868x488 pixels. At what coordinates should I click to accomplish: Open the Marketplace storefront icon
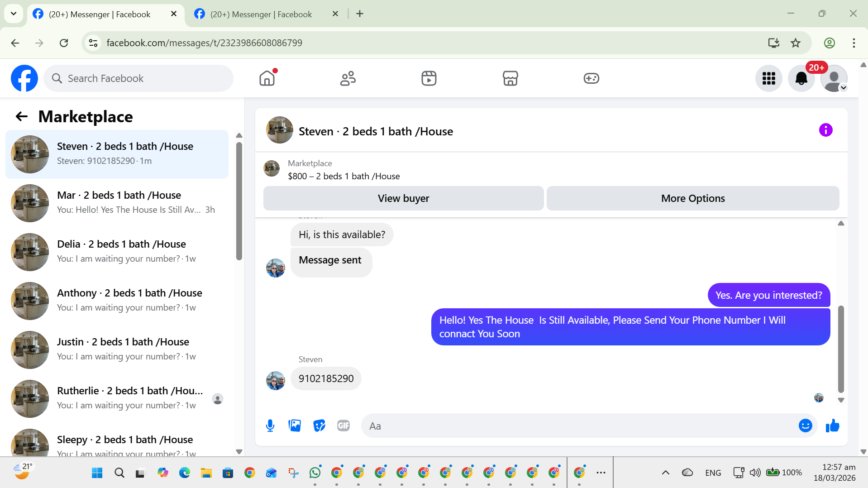coord(510,78)
